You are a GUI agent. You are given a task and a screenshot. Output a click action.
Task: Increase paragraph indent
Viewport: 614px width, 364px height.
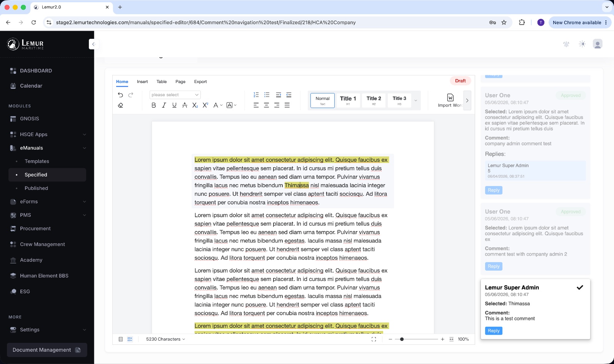pyautogui.click(x=279, y=95)
